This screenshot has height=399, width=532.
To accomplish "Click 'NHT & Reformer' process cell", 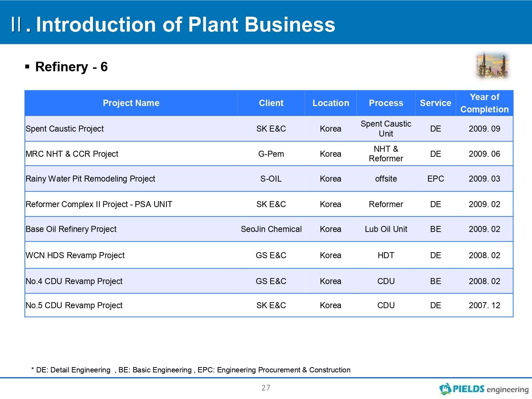I will click(386, 154).
